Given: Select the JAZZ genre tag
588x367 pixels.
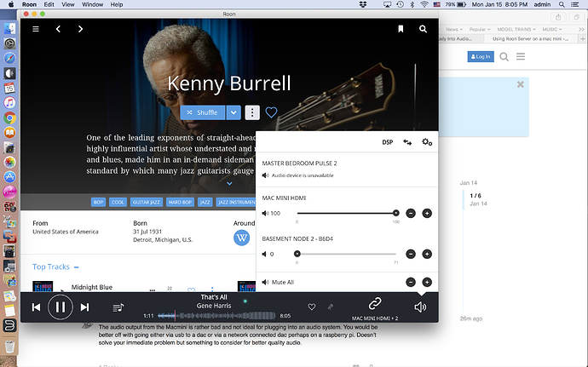Looking at the screenshot, I should [x=205, y=202].
